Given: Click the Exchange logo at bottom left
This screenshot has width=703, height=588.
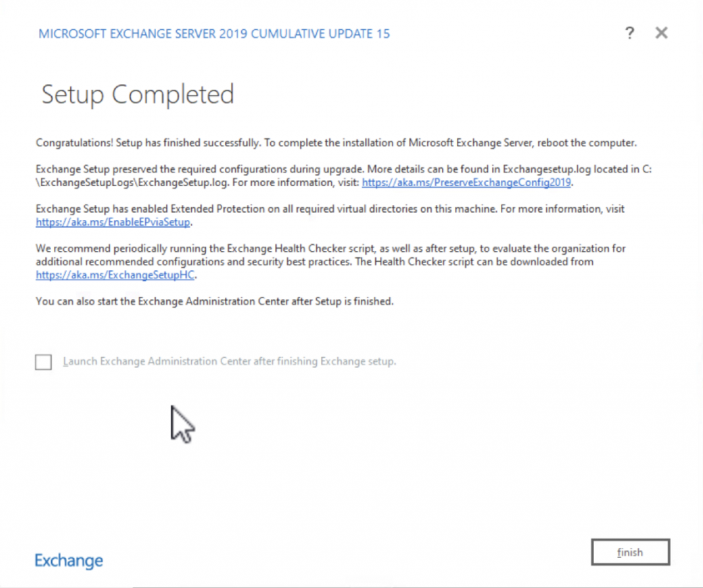Looking at the screenshot, I should click(68, 560).
